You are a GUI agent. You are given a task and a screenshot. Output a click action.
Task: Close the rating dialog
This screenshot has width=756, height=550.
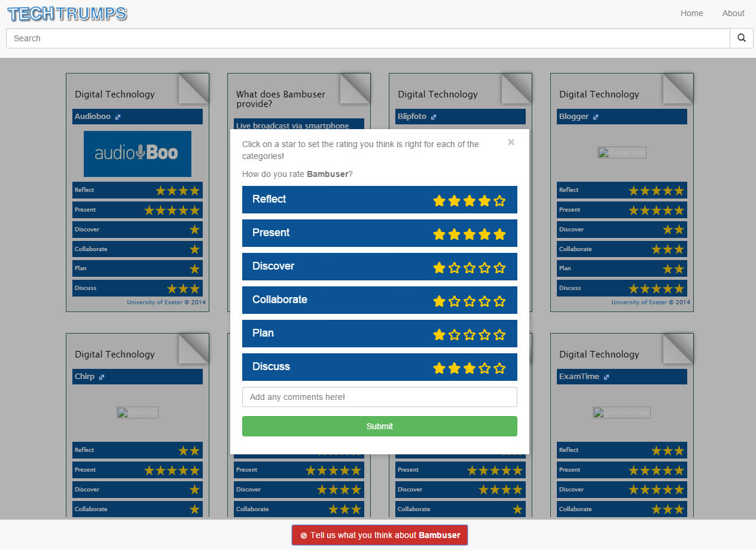point(511,142)
